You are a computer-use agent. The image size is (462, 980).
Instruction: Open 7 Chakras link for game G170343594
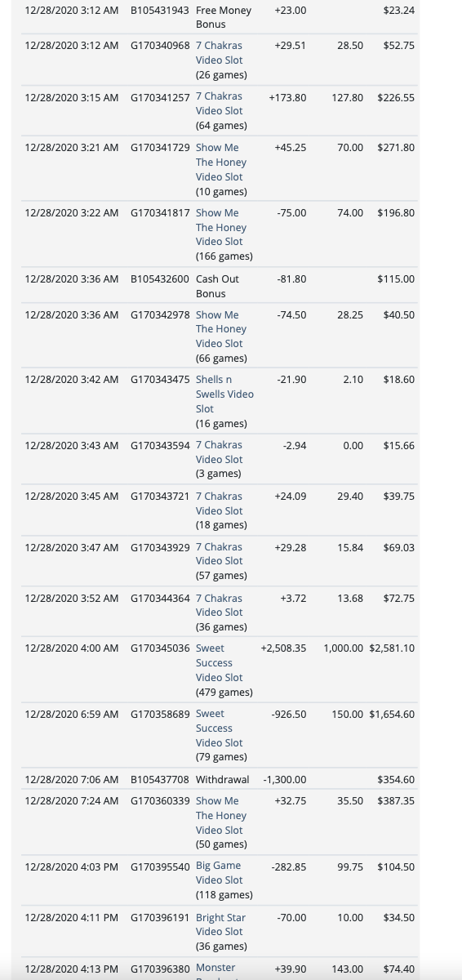pos(220,452)
